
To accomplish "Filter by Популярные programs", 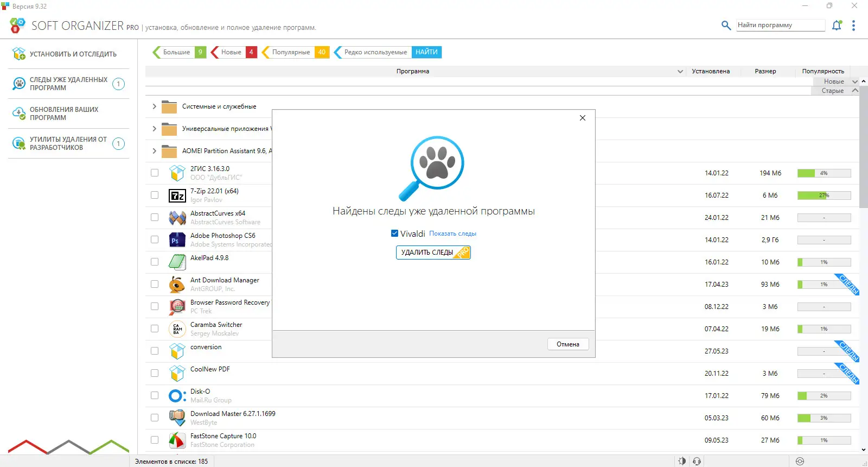I will pyautogui.click(x=296, y=52).
